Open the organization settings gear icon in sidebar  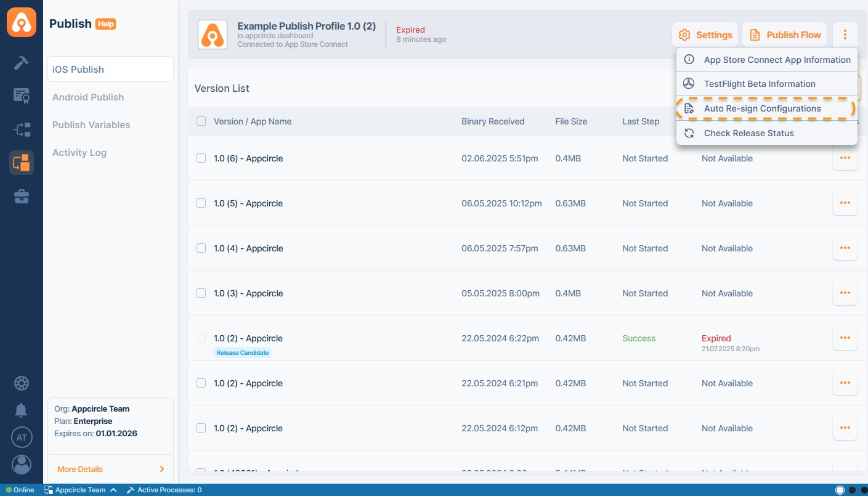(x=22, y=383)
